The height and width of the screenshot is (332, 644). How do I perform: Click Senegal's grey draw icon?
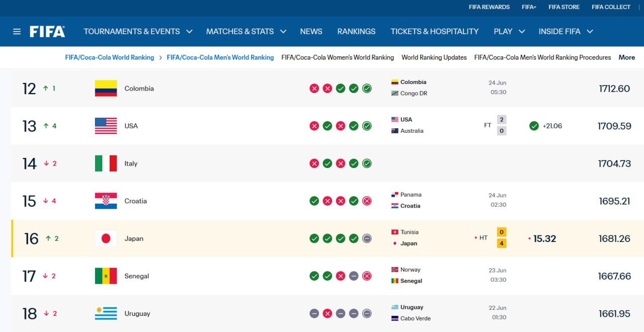point(354,276)
